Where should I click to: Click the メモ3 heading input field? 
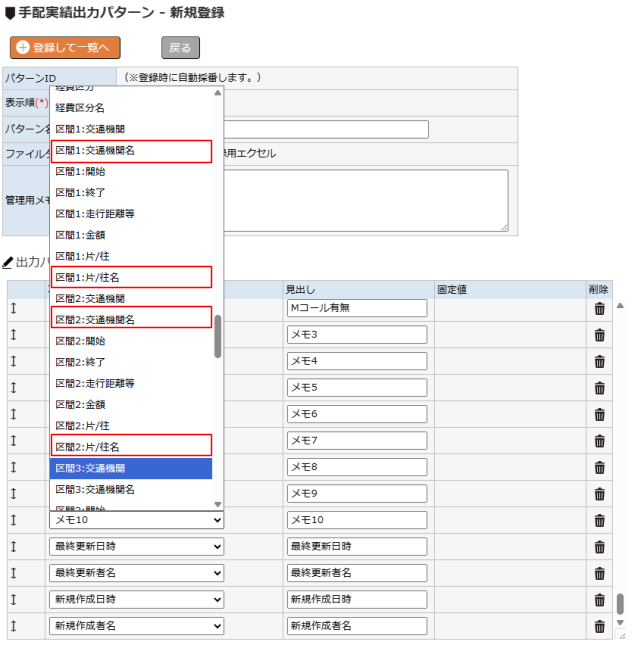pos(356,334)
